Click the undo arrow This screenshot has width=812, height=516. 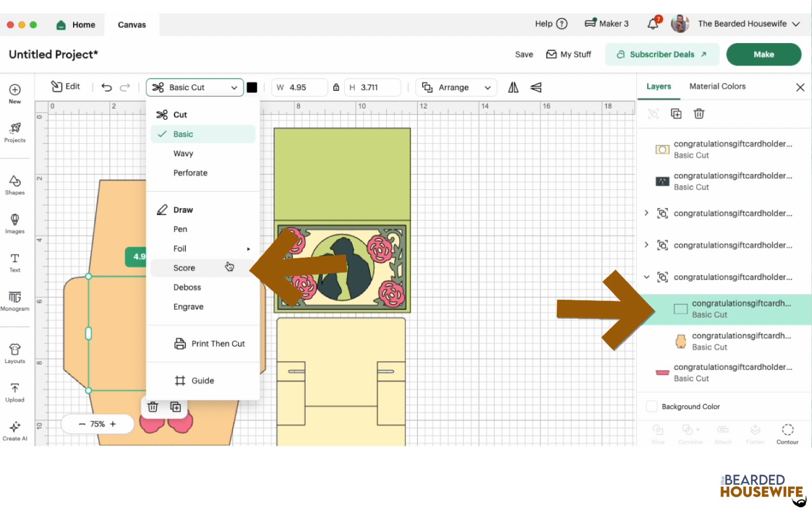(107, 87)
